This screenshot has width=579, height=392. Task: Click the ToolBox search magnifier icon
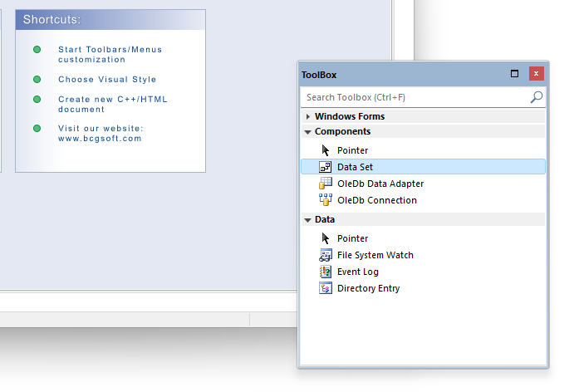tap(537, 97)
